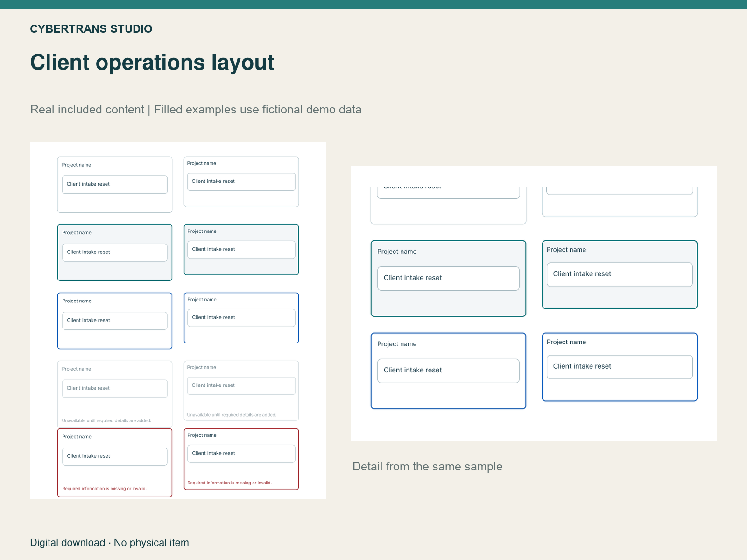
Task: Open the enlarged detail sample image
Action: pyautogui.click(x=534, y=303)
